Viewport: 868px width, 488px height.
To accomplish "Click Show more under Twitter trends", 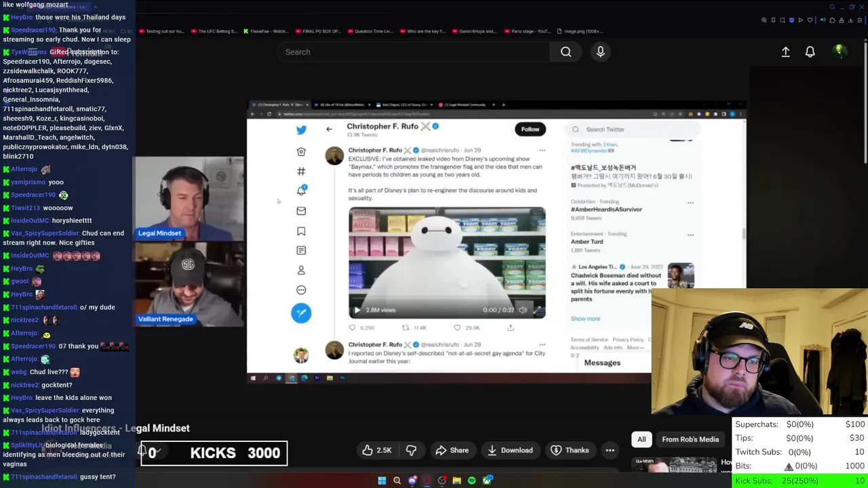I will point(585,319).
